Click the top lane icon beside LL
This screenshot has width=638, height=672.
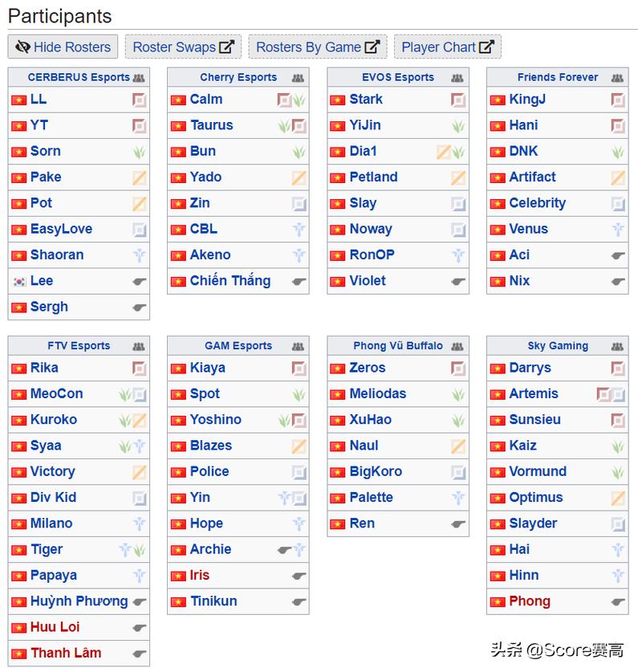pyautogui.click(x=140, y=100)
